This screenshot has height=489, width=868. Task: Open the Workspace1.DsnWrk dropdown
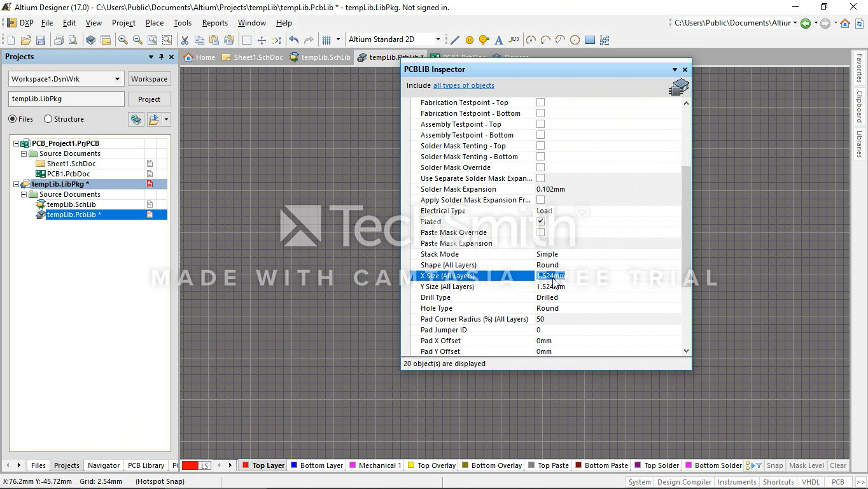click(x=117, y=79)
